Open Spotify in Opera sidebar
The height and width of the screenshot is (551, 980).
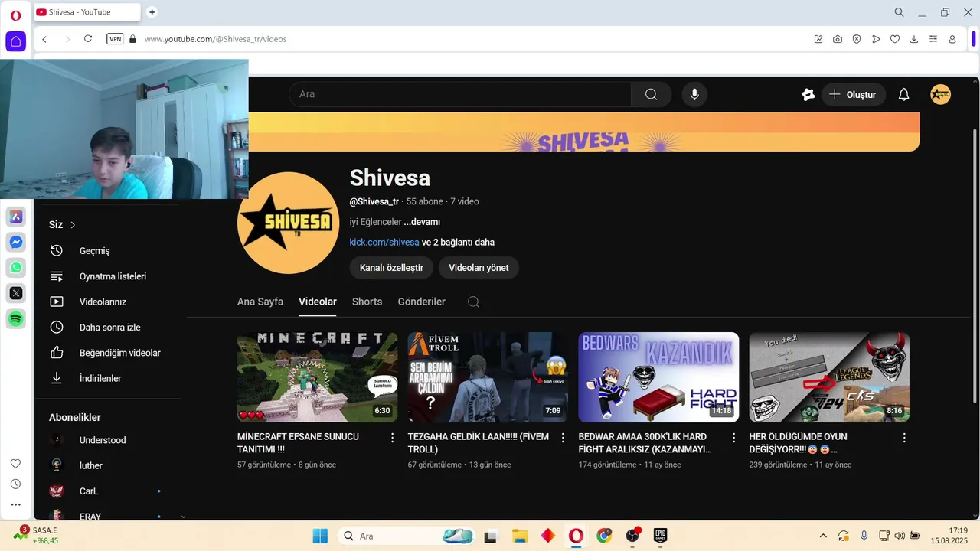point(16,318)
